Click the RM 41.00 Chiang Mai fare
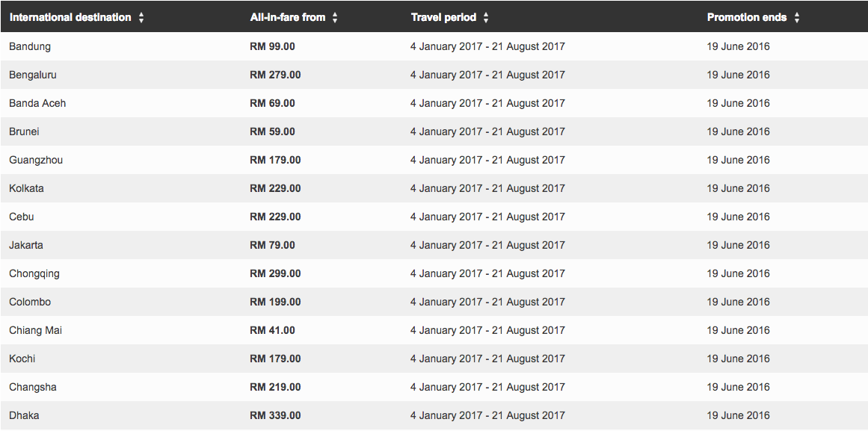 pos(272,330)
